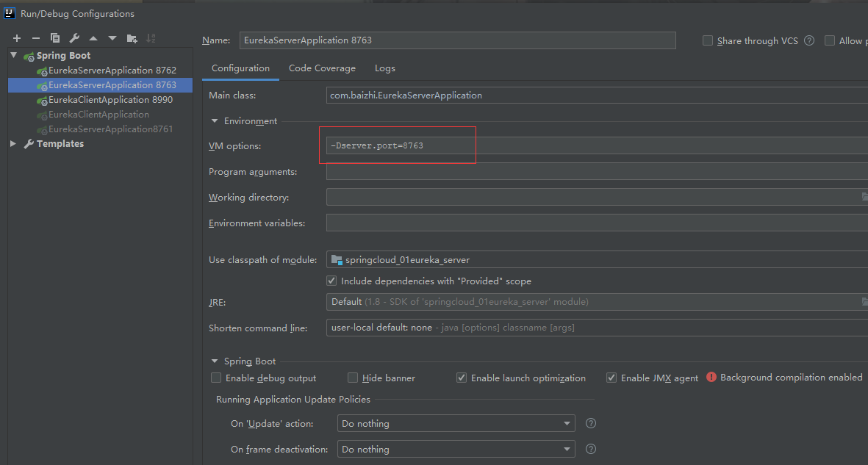The width and height of the screenshot is (868, 465).
Task: Click IntelliJ icon in dialog title bar
Action: (x=9, y=12)
